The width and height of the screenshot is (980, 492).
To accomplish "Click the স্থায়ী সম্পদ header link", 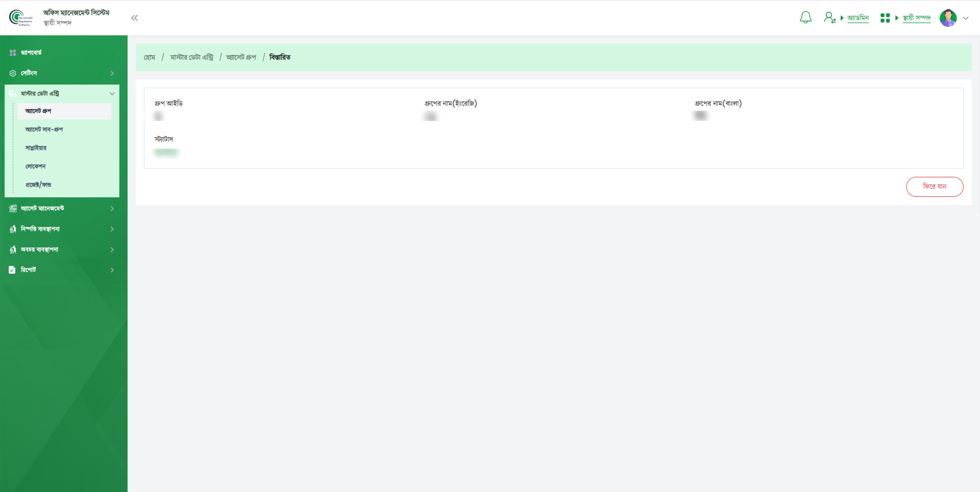I will pos(916,18).
